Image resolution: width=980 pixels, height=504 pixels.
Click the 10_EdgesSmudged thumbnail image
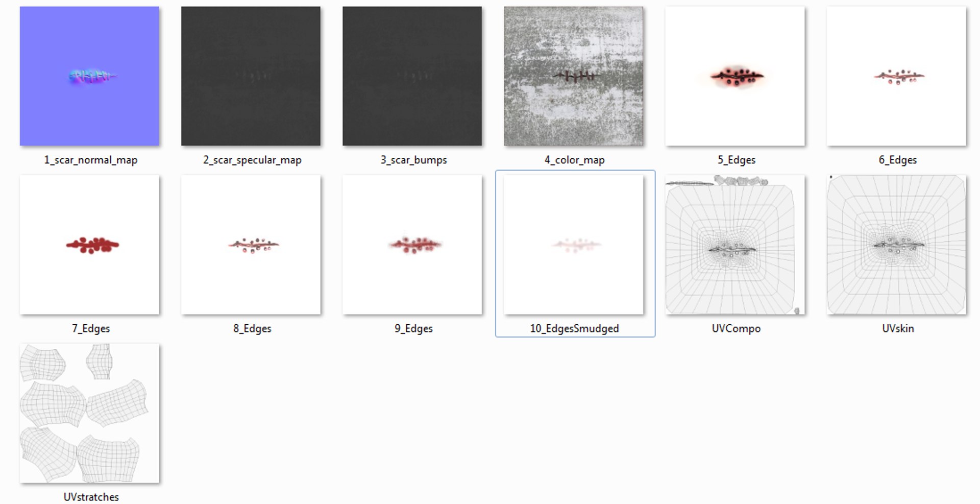[x=574, y=245]
